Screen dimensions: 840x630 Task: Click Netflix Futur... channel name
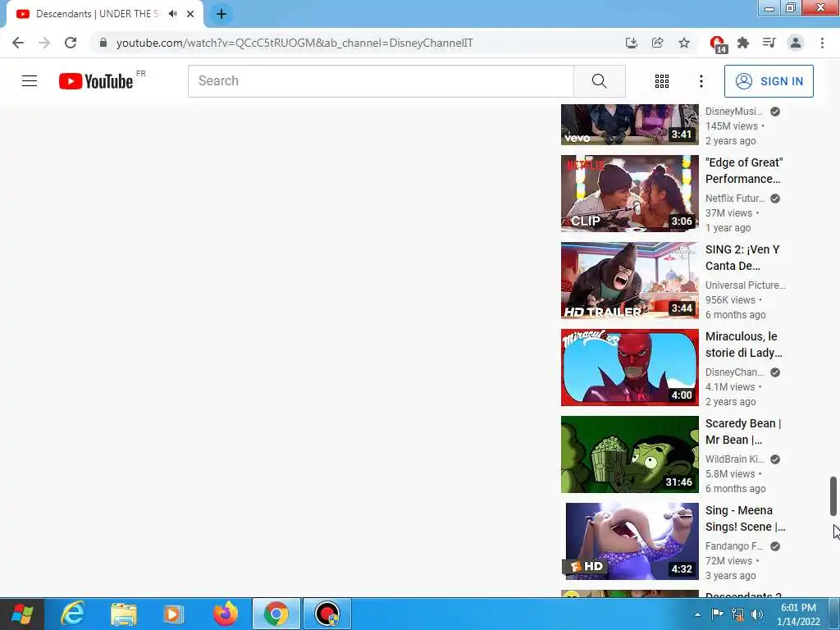(x=735, y=199)
